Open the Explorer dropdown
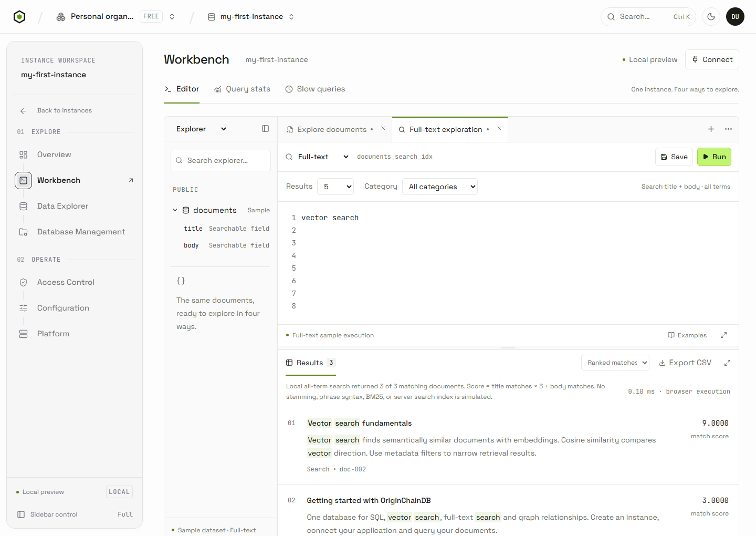756x536 pixels. point(201,129)
